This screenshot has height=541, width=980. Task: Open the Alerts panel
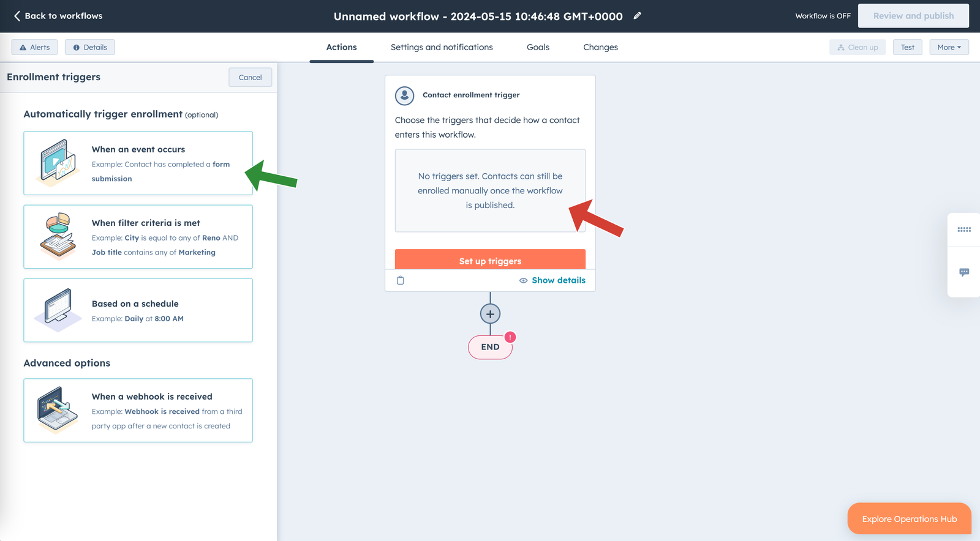click(34, 47)
